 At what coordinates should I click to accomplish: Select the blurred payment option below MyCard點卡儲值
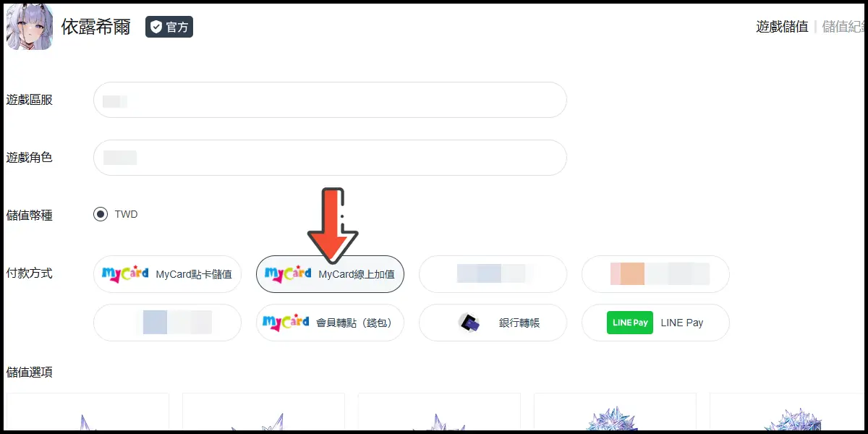[x=167, y=323]
